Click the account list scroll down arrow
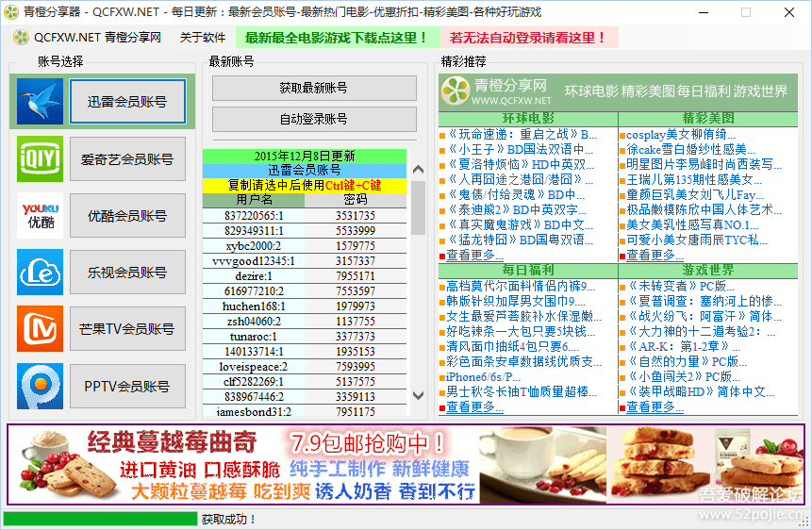Image resolution: width=812 pixels, height=530 pixels. [x=418, y=395]
